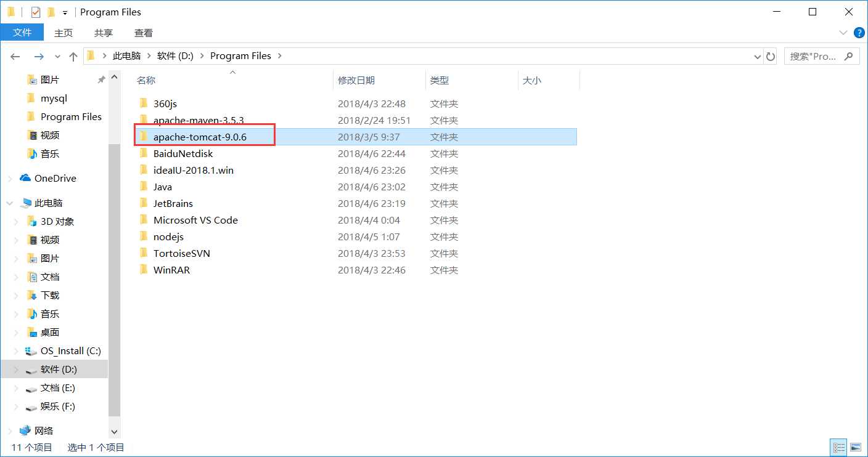This screenshot has height=457, width=868.
Task: Switch to details view icon
Action: (838, 447)
